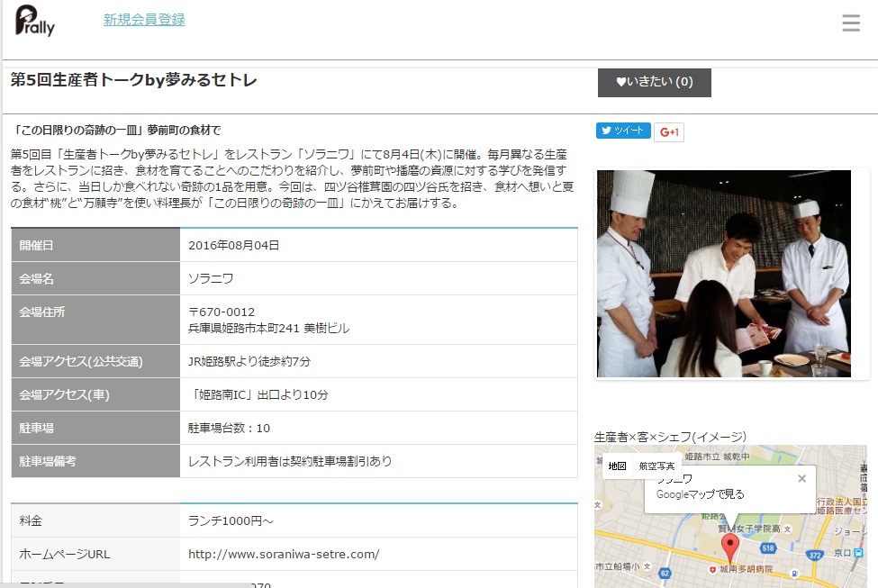Screen dimensions: 878x588
Task: Click the event title 第5回生産者トーク heading
Action: (x=133, y=80)
